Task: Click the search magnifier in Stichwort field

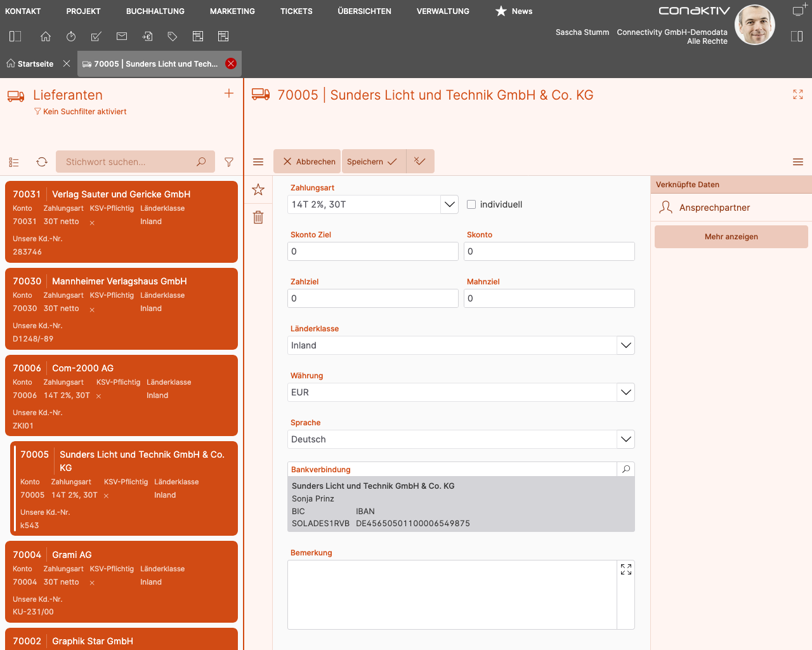Action: [x=201, y=162]
